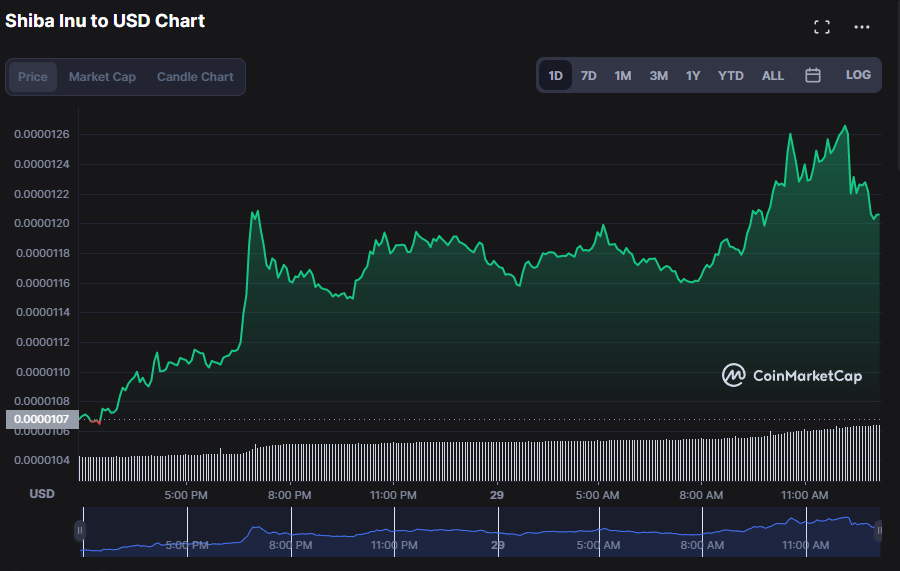Screen dimensions: 900x571
Task: Select the 1M time range
Action: click(623, 75)
